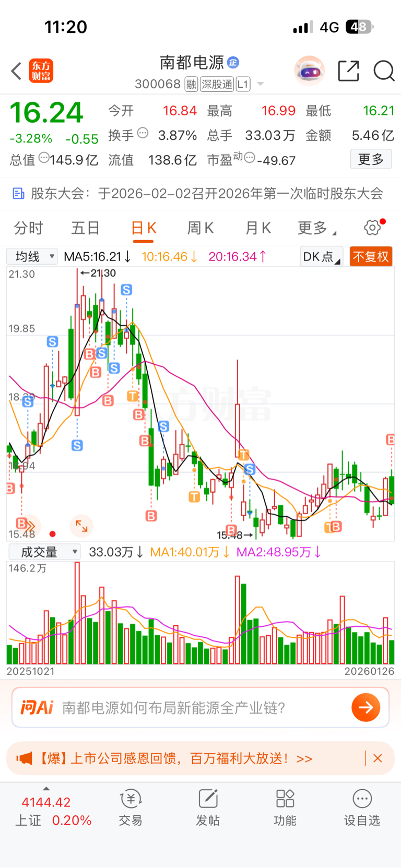The width and height of the screenshot is (401, 868).
Task: Tap the 总值 info smiley icon
Action: tap(44, 157)
